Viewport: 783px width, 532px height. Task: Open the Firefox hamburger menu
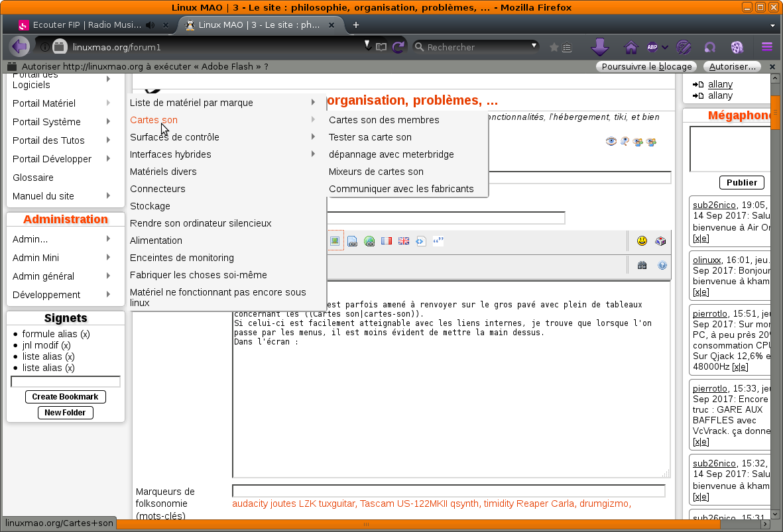point(767,47)
